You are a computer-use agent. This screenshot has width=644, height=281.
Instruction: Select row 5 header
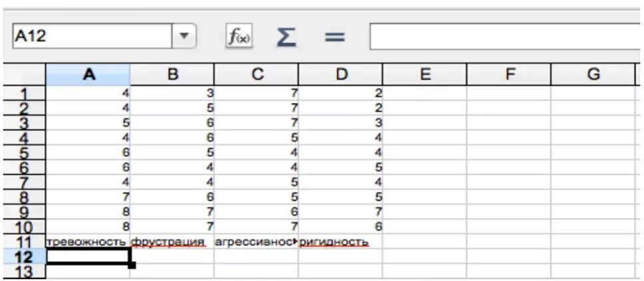[x=24, y=152]
